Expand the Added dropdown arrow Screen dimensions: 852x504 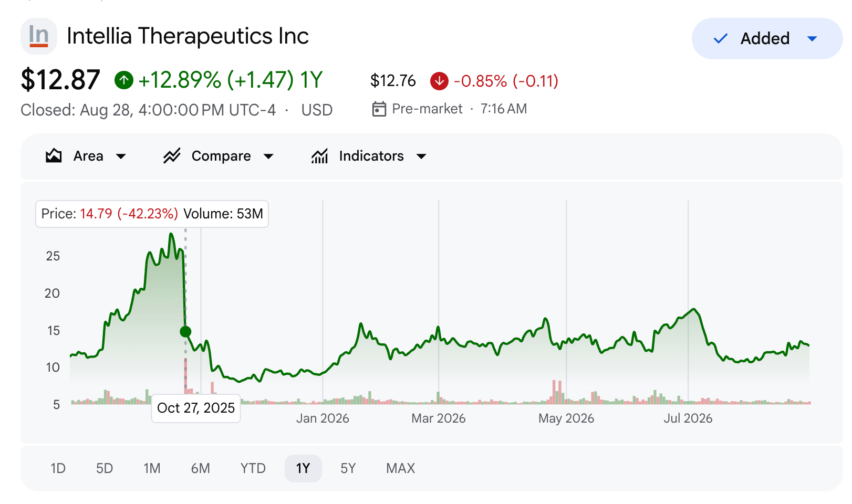812,38
